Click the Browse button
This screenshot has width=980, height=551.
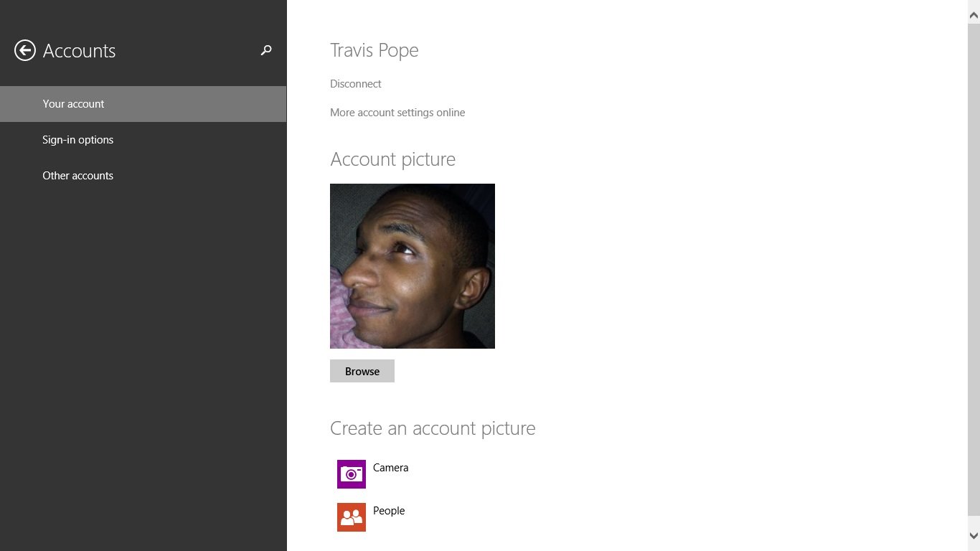point(362,371)
